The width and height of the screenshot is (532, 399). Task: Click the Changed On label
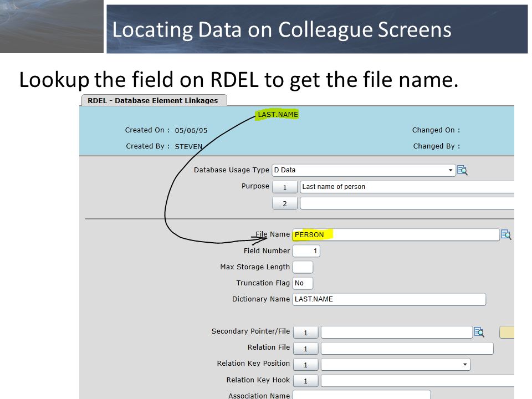(436, 130)
